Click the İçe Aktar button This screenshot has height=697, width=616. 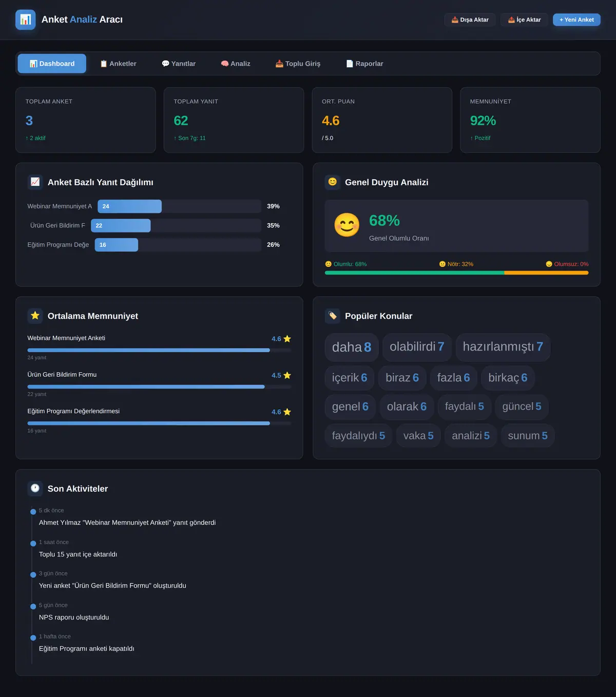click(524, 20)
